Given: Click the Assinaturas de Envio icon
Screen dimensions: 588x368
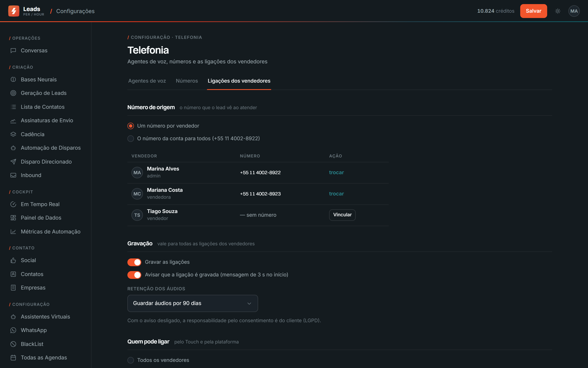Looking at the screenshot, I should tap(13, 120).
